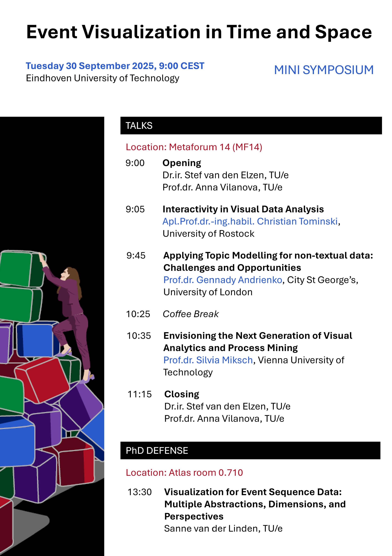392x556 pixels.
Task: Click the Event Visualization in Time and Space title
Action: (x=199, y=32)
